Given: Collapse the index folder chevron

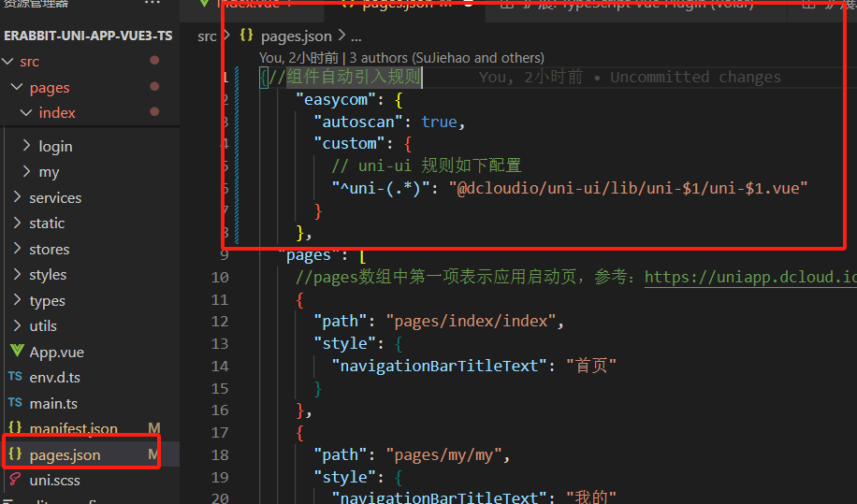Looking at the screenshot, I should [x=27, y=113].
